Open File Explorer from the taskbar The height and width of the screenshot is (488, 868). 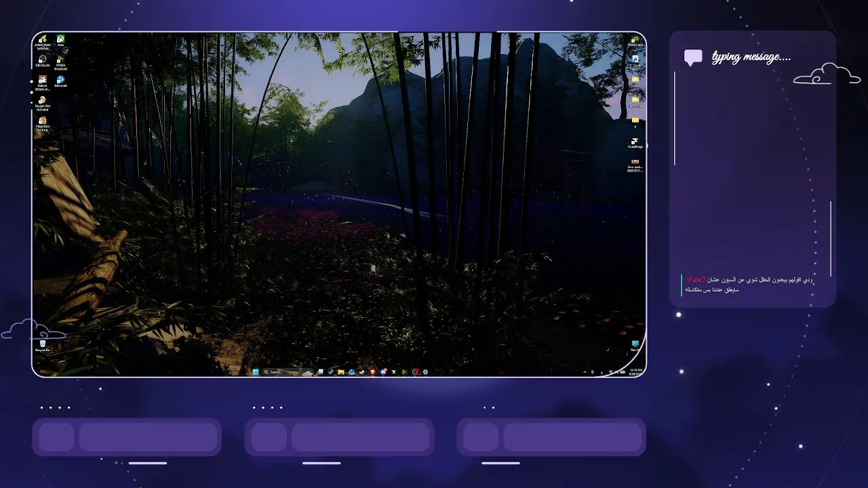341,372
